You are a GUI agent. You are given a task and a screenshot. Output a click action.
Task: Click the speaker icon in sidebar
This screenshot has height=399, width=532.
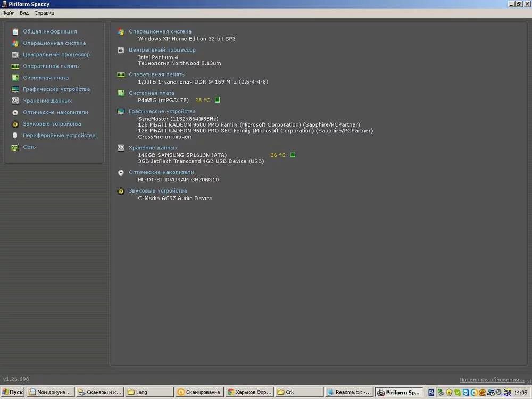tap(15, 124)
